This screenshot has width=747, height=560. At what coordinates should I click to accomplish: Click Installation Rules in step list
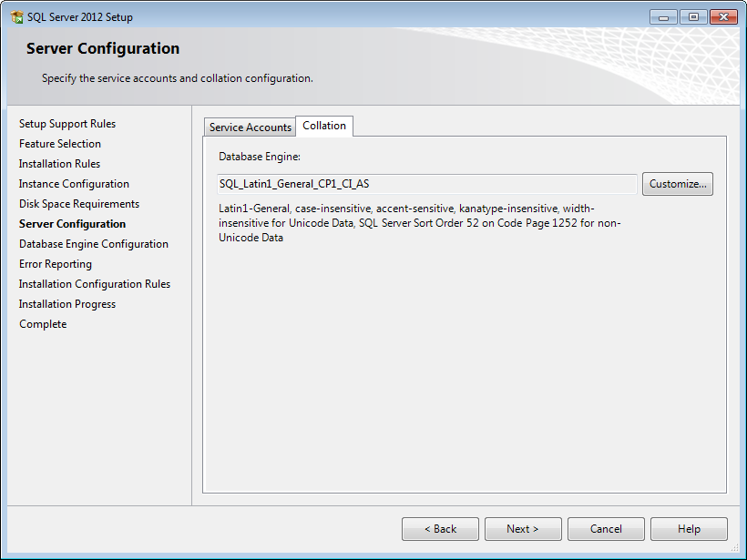pyautogui.click(x=59, y=164)
